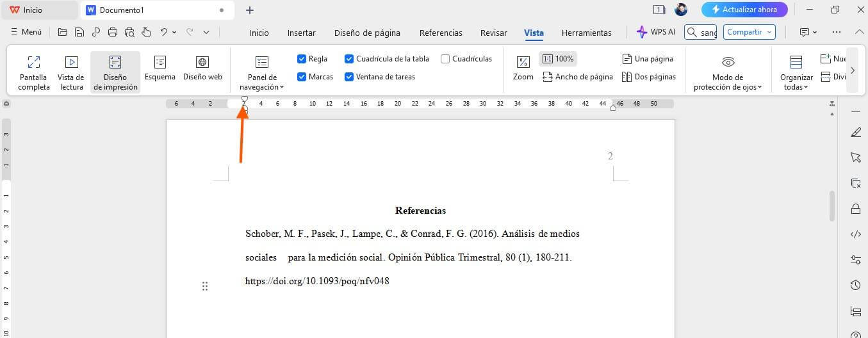Click the pen style icon in right sidebar
Viewport: 868px width, 338px height.
[x=855, y=133]
